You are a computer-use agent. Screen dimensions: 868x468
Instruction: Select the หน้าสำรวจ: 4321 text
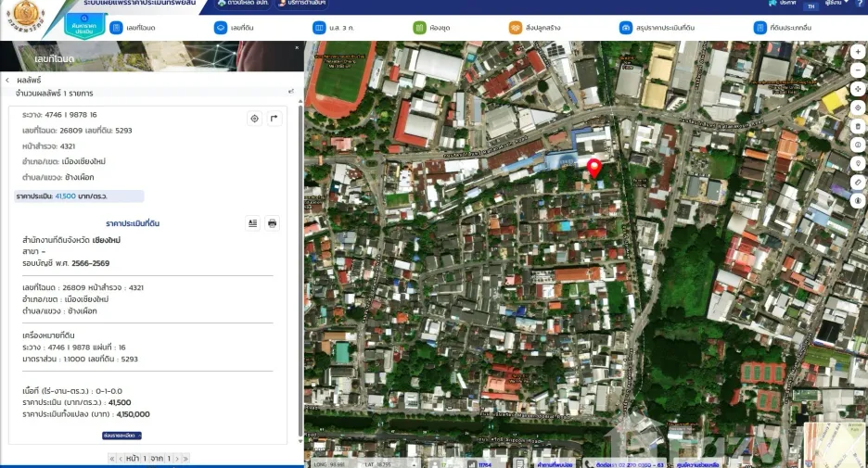[49, 146]
